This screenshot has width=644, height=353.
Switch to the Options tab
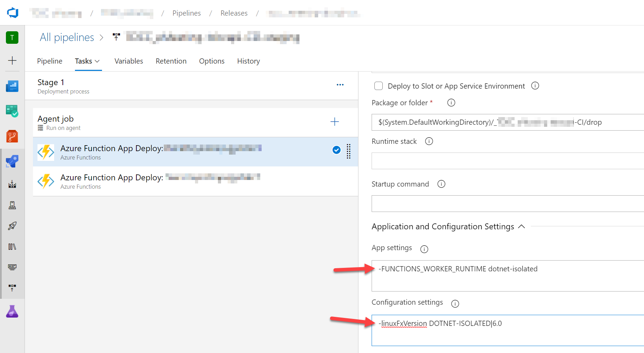point(212,61)
